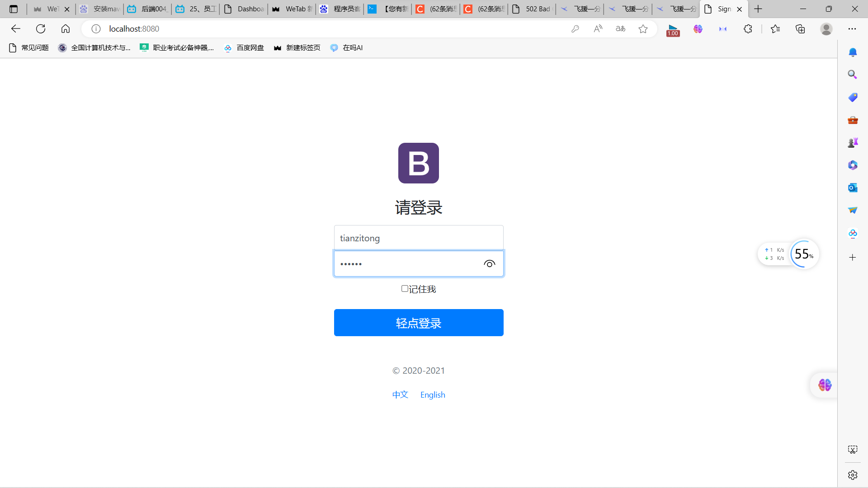This screenshot has width=868, height=488.
Task: Click the address bar URL
Action: pyautogui.click(x=134, y=29)
